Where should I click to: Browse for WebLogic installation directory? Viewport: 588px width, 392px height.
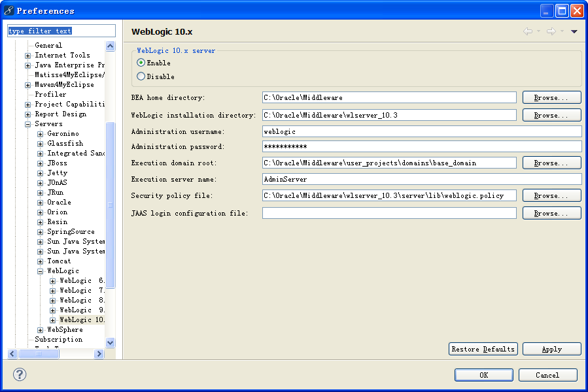(x=551, y=115)
